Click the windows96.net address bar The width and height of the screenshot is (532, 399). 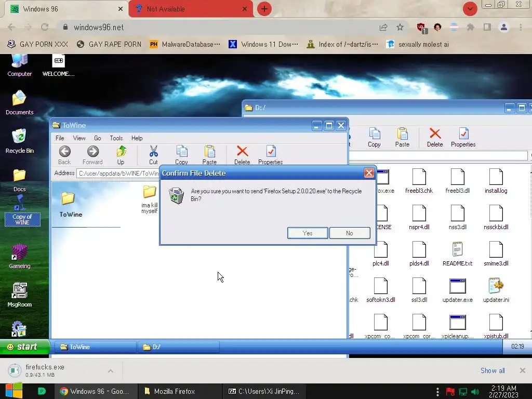point(217,27)
